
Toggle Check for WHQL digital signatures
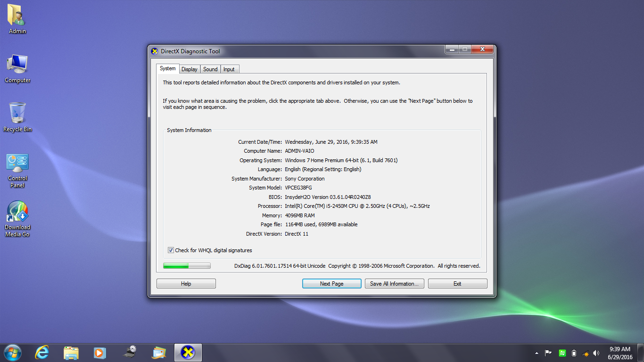pos(210,250)
